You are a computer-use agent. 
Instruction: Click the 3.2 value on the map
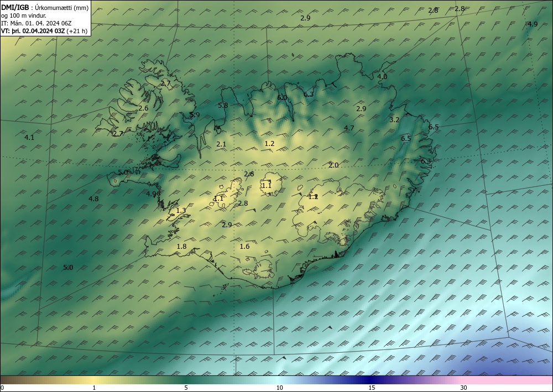394,120
